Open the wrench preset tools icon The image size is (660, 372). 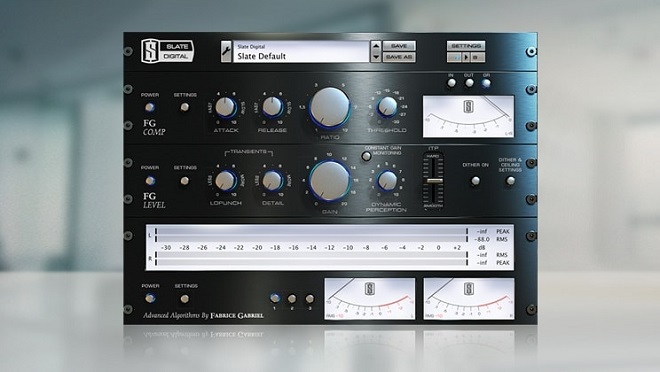226,51
